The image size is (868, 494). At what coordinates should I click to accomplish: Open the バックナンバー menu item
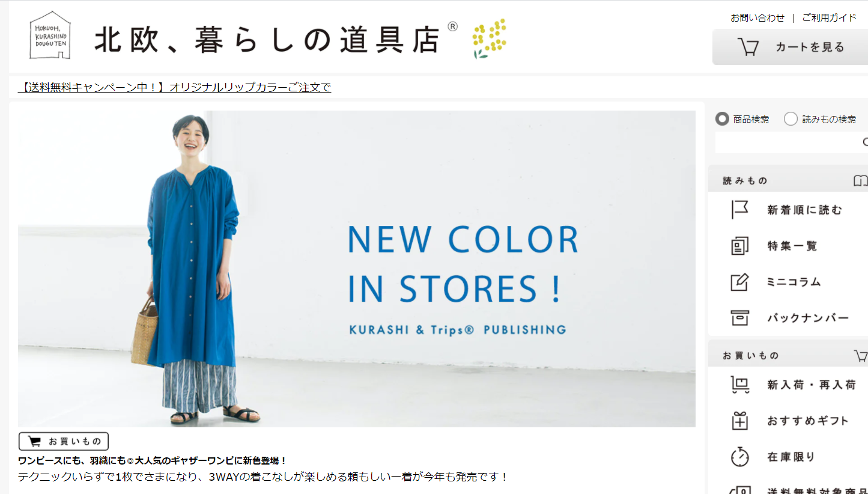808,318
